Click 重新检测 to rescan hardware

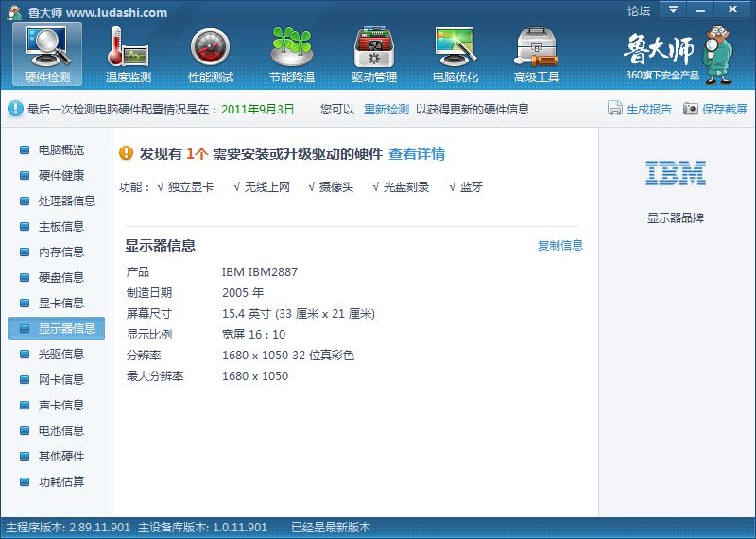point(387,109)
